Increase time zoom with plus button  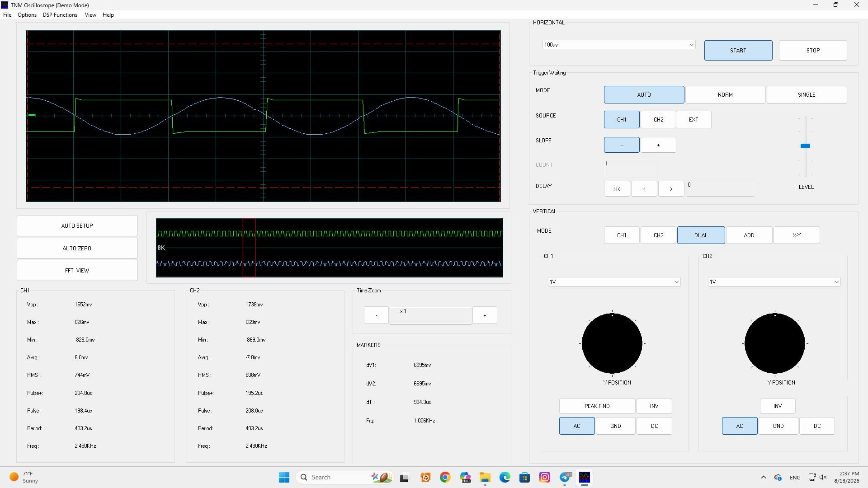[485, 315]
